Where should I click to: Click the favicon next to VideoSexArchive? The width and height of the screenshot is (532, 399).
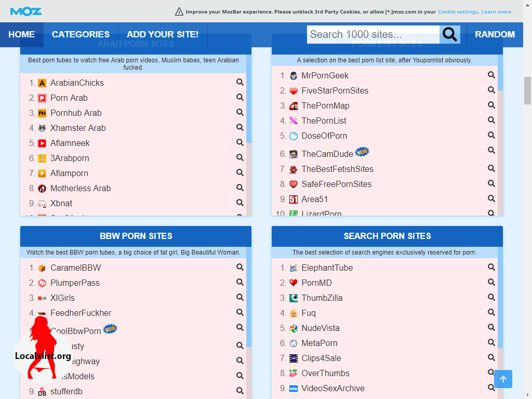pyautogui.click(x=294, y=389)
